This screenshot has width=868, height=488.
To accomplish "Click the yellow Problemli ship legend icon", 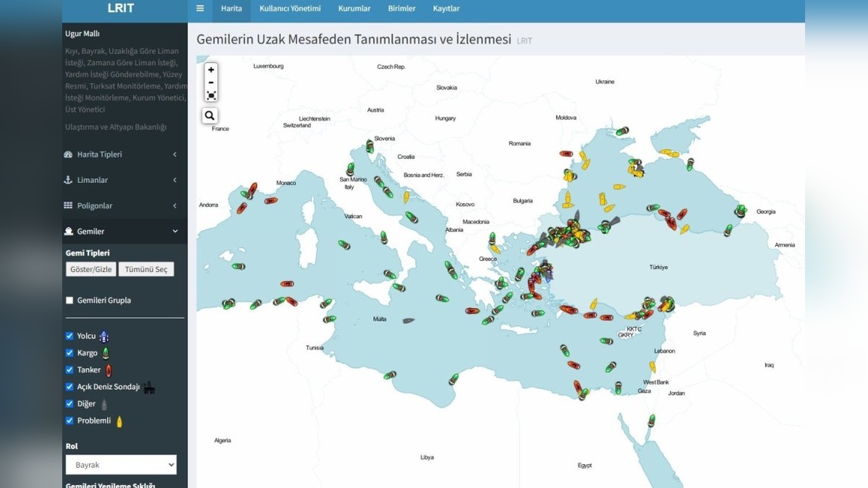I will [119, 421].
